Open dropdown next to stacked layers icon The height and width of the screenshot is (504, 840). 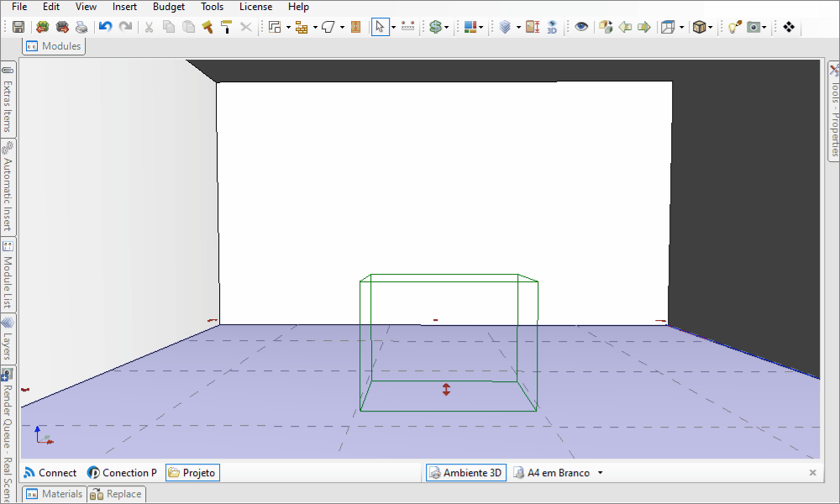point(518,28)
